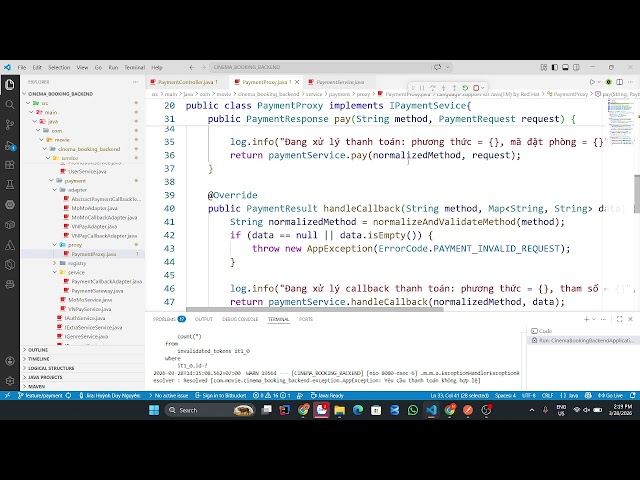Click debug Step Out button
Image resolution: width=640 pixels, height=480 pixels.
(454, 88)
